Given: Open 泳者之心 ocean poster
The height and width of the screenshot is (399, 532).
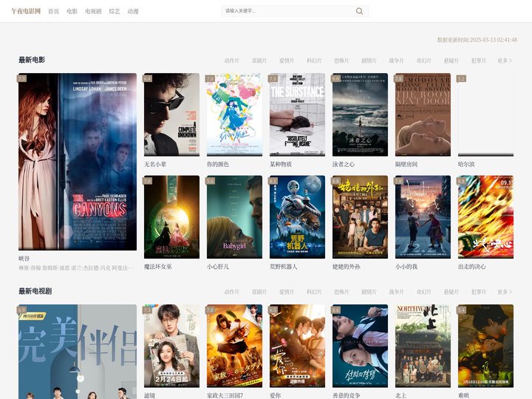Looking at the screenshot, I should pos(360,115).
